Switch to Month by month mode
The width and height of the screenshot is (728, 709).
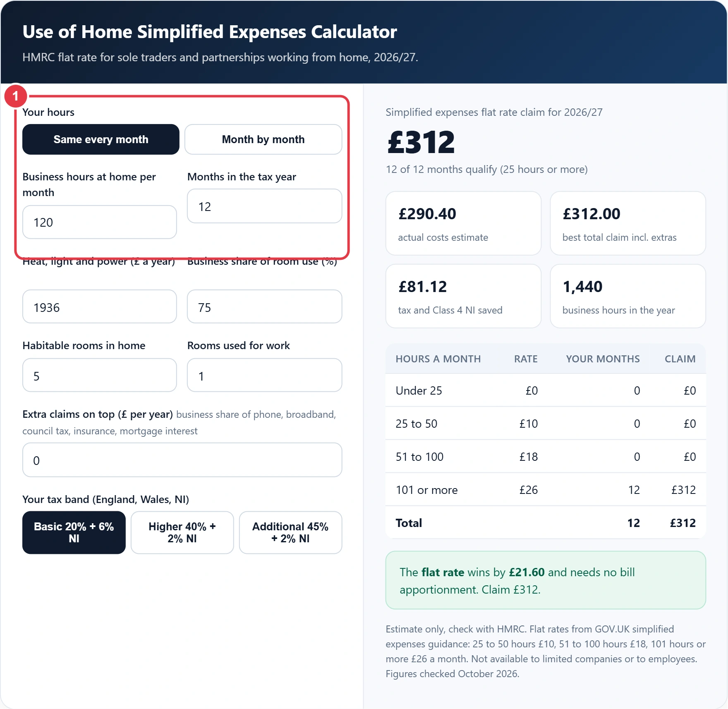[x=263, y=139]
